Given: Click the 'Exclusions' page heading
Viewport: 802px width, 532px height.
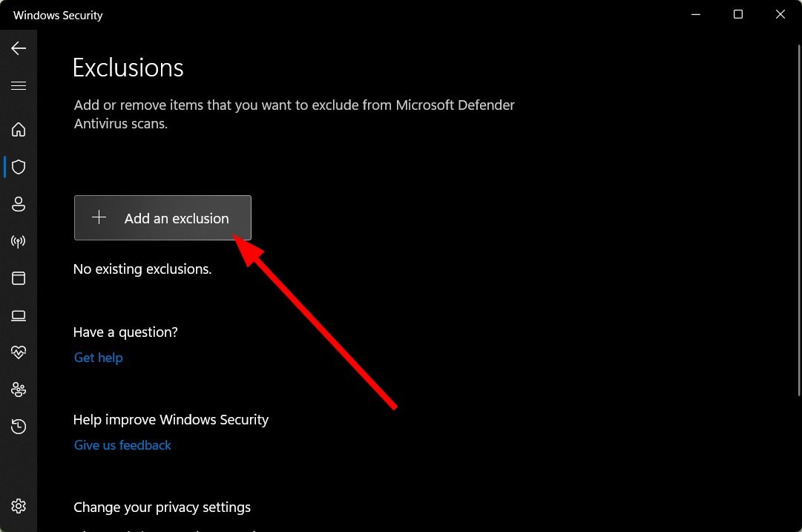Looking at the screenshot, I should 128,68.
